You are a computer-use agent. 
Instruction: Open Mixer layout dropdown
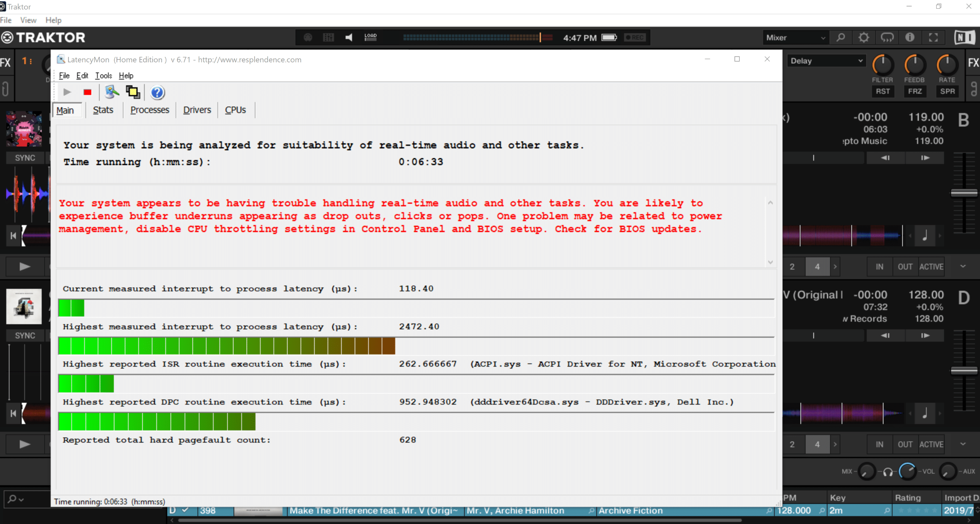[795, 38]
